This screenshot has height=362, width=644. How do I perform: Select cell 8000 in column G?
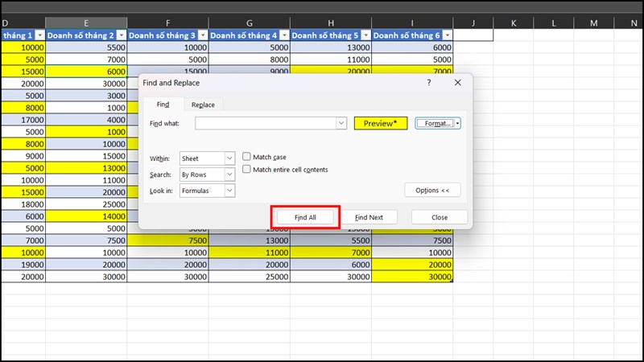point(250,60)
